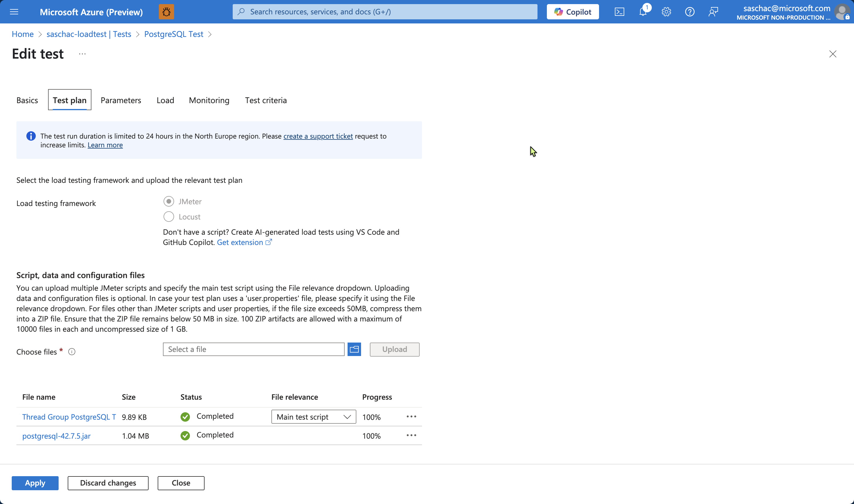
Task: Open the feedback icon in header
Action: pos(713,12)
